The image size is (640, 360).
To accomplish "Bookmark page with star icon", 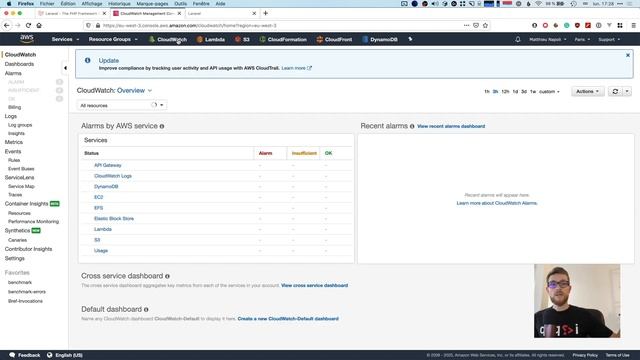I will pyautogui.click(x=485, y=25).
